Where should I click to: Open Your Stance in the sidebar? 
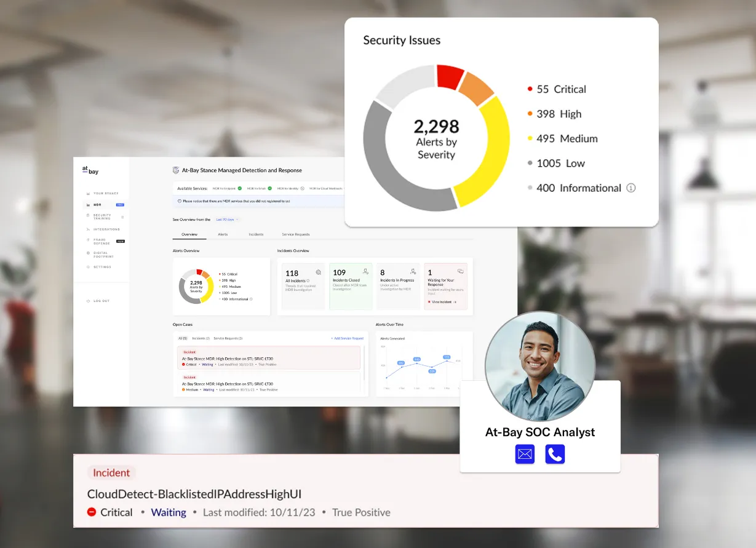tap(106, 193)
